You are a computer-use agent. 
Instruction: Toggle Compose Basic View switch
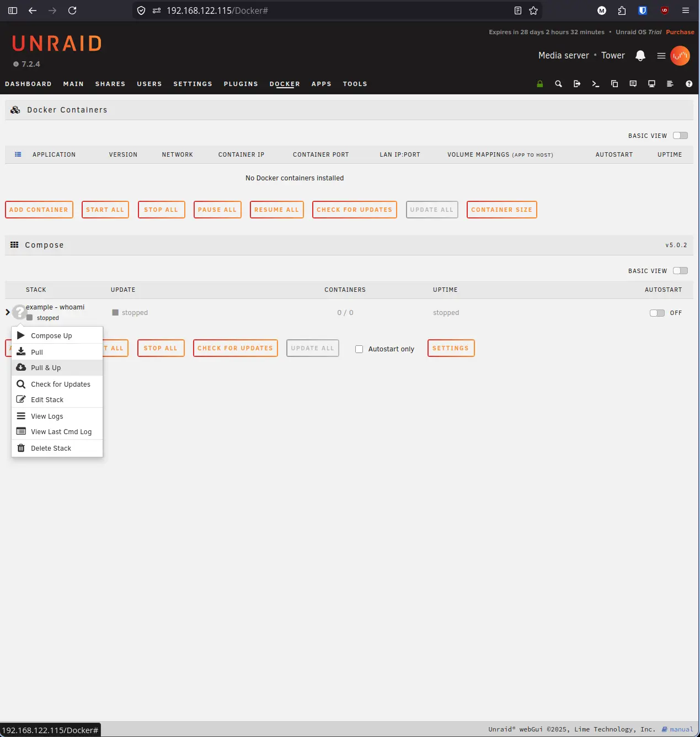pyautogui.click(x=680, y=271)
